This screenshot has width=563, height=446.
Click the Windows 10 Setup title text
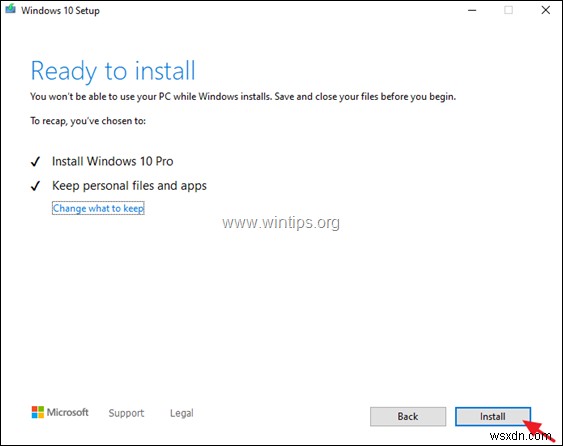60,10
